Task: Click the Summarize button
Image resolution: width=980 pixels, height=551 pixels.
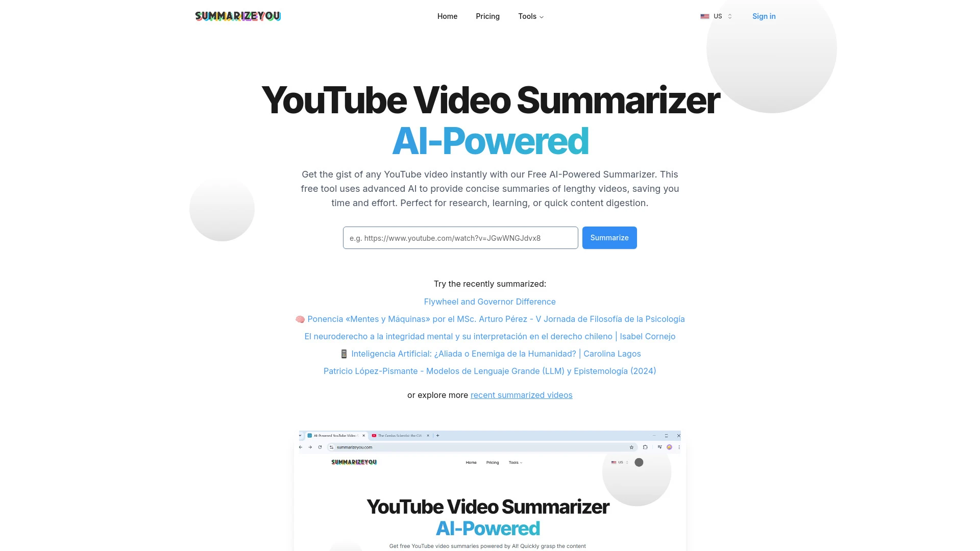Action: pos(609,237)
